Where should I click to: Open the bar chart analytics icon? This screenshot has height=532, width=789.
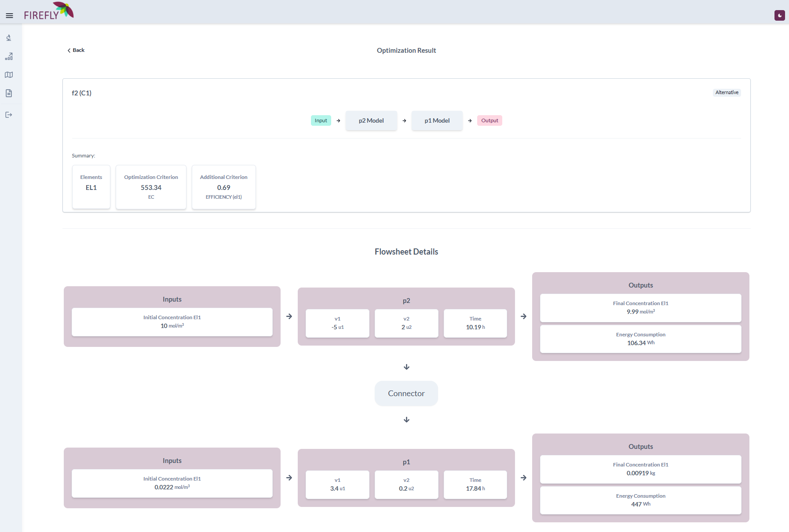(9, 56)
